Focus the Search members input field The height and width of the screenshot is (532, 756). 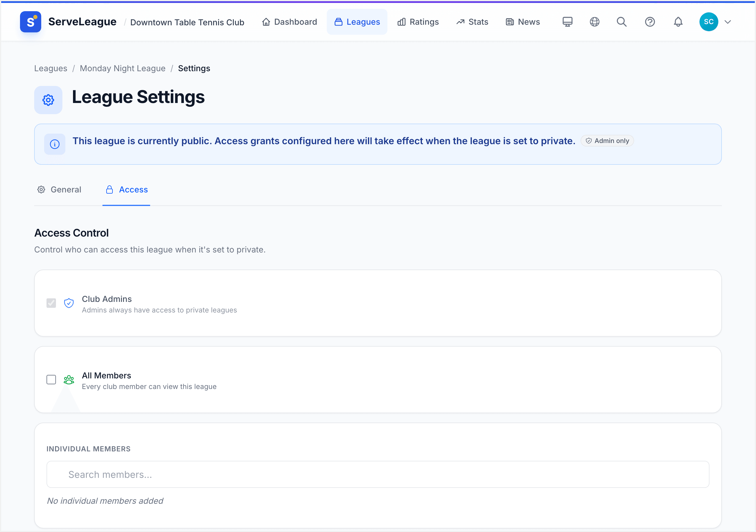pos(378,474)
